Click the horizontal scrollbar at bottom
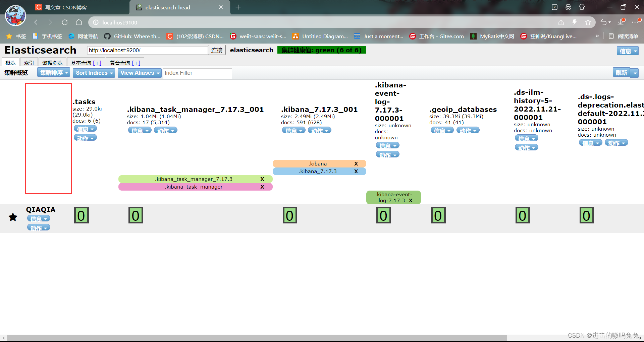 (x=257, y=338)
